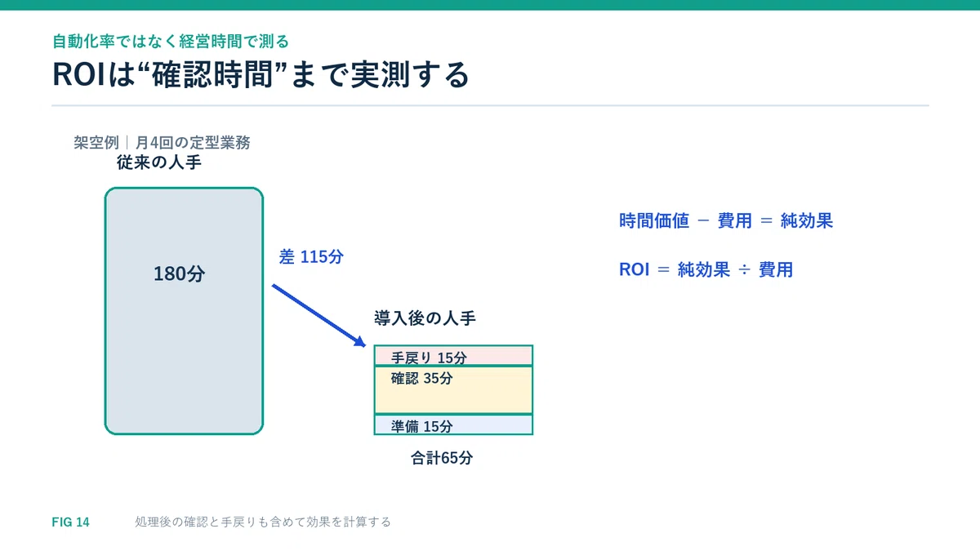Select the heading '従来の人手'
The image size is (980, 551).
click(159, 162)
